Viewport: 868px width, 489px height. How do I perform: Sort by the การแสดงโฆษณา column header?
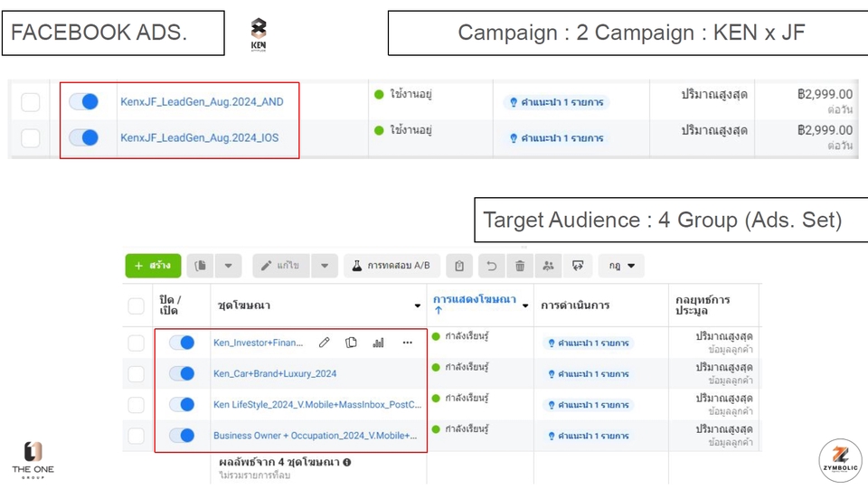click(475, 300)
